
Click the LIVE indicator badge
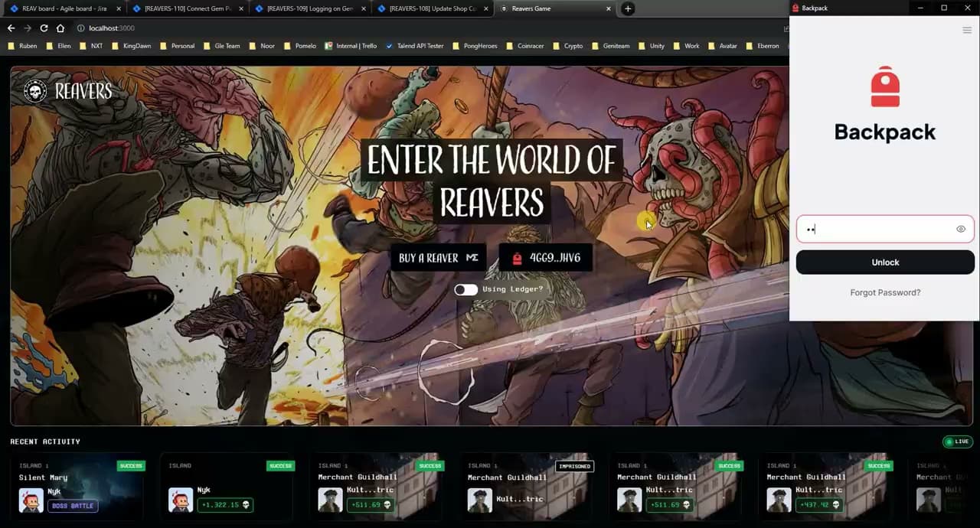point(957,442)
